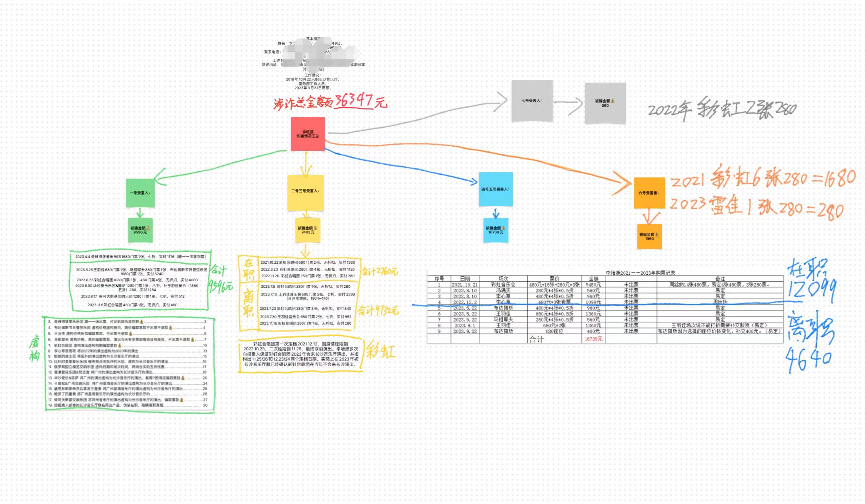Click the '2023.7.5 彩虹合唱团280门票1张' line
This screenshot has width=865, height=504.
coord(306,287)
